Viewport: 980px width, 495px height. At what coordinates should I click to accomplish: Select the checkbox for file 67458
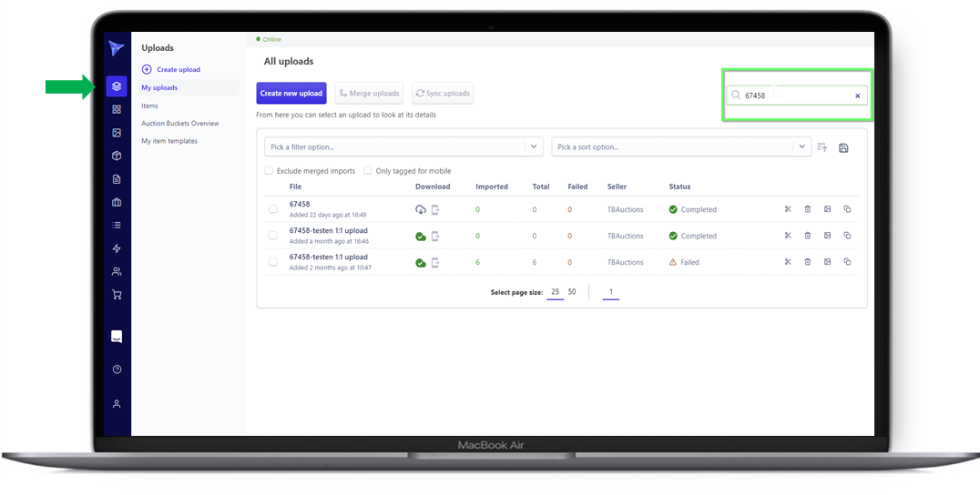click(273, 209)
